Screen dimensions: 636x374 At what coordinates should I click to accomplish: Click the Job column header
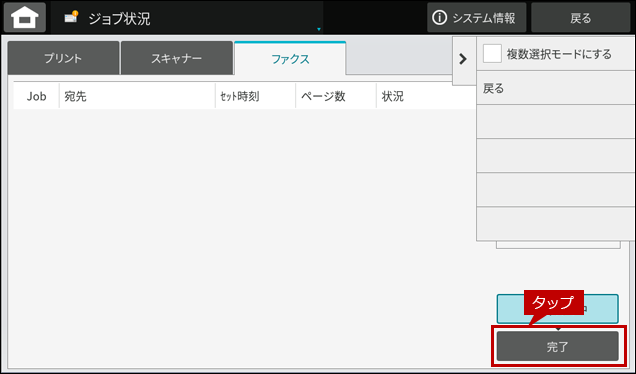(x=37, y=96)
